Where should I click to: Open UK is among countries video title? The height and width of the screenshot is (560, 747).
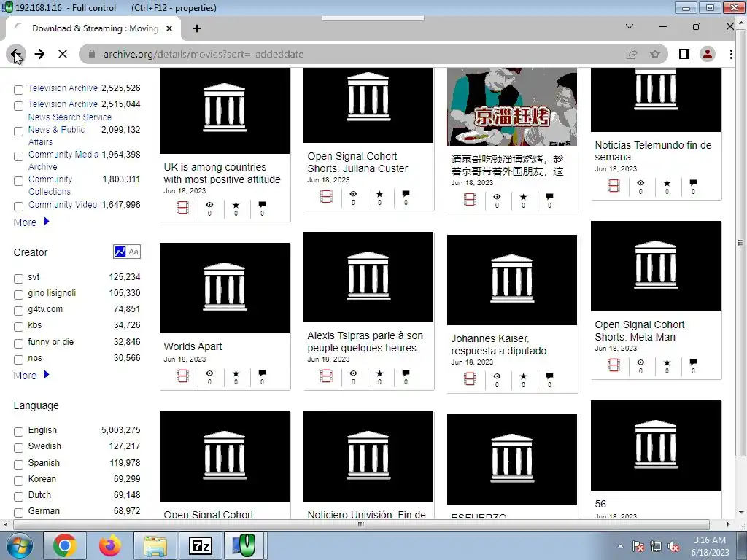[222, 174]
